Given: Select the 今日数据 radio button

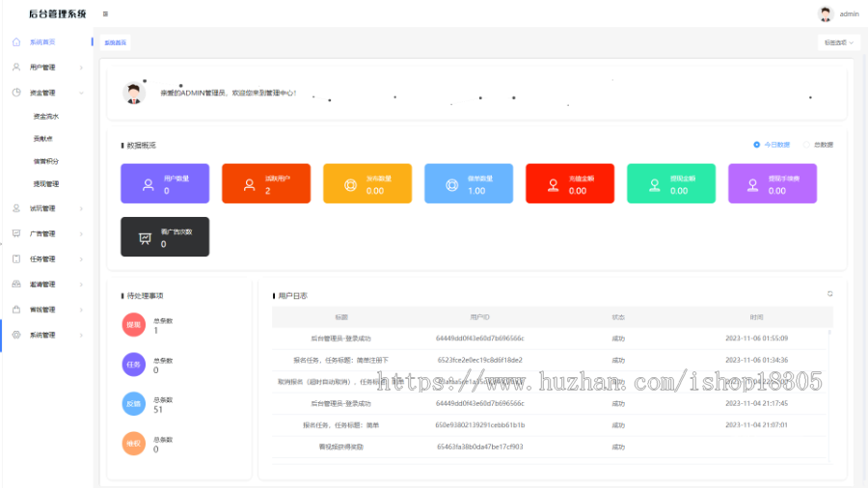Looking at the screenshot, I should 756,145.
